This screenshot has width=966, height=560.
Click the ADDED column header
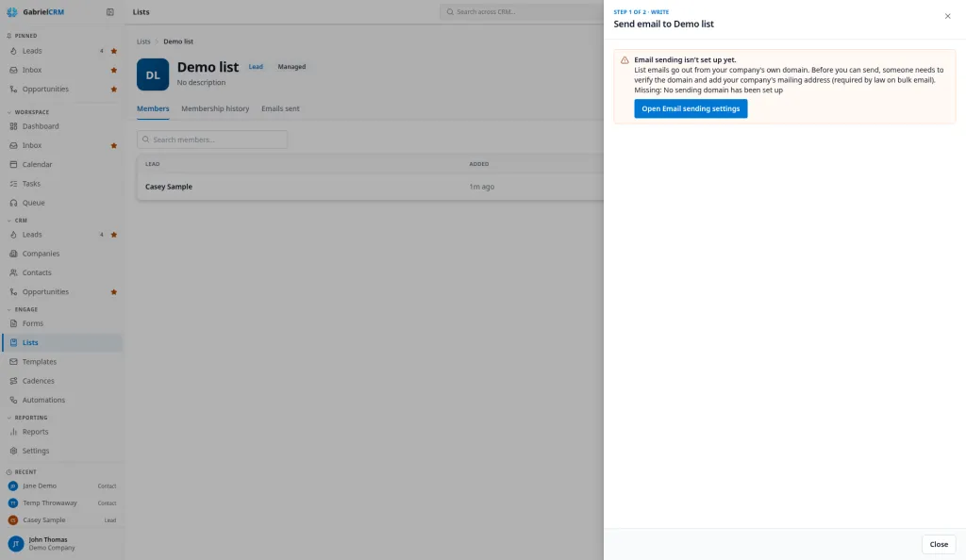coord(478,164)
